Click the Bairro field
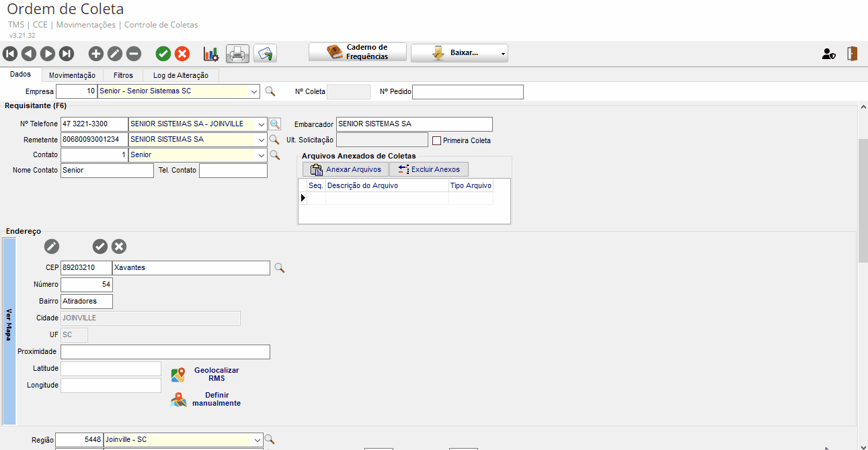This screenshot has height=450, width=868. click(x=87, y=302)
